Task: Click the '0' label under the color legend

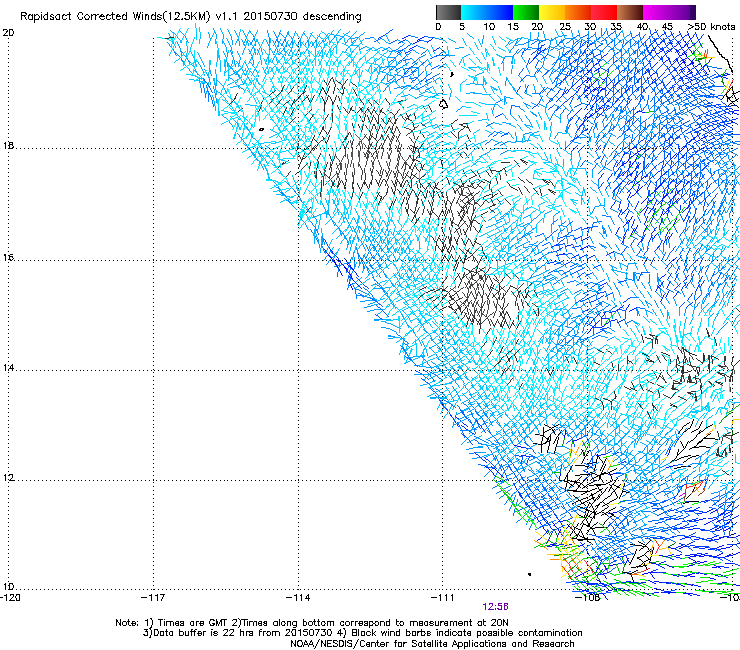Action: [x=438, y=26]
